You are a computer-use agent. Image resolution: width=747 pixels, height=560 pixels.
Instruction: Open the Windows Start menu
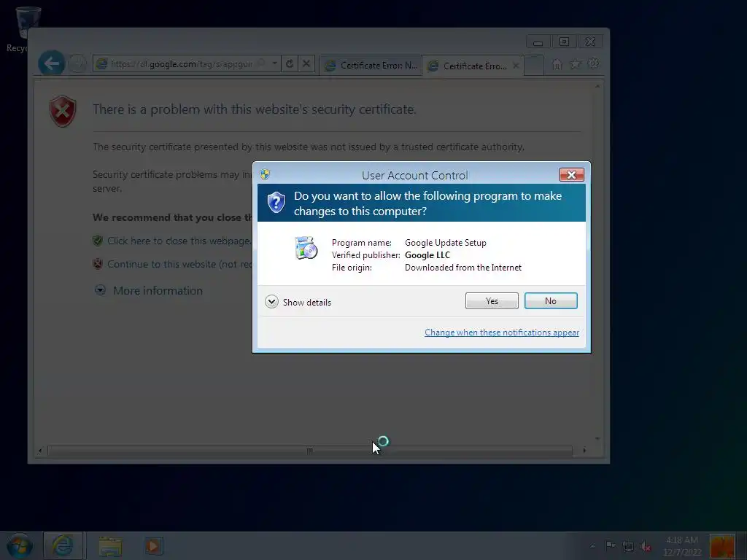(x=19, y=545)
